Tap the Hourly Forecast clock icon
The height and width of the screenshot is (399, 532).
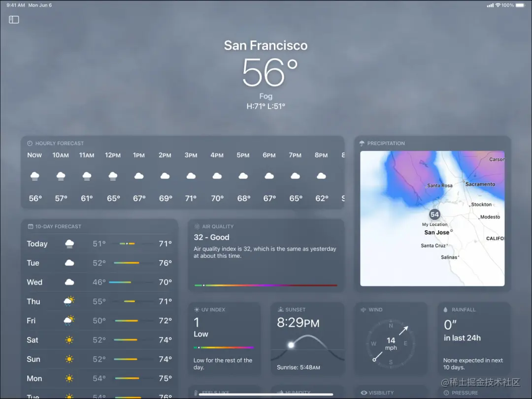[x=30, y=143]
